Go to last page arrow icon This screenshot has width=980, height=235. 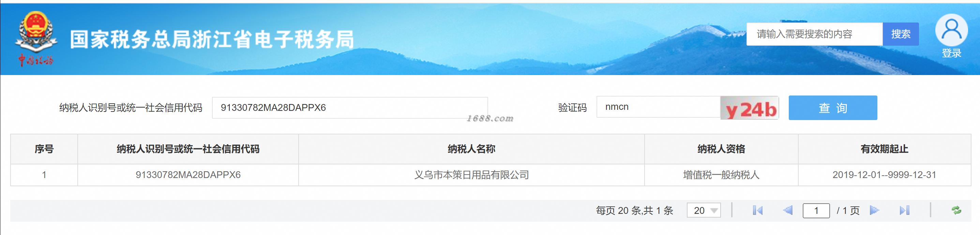pos(904,210)
